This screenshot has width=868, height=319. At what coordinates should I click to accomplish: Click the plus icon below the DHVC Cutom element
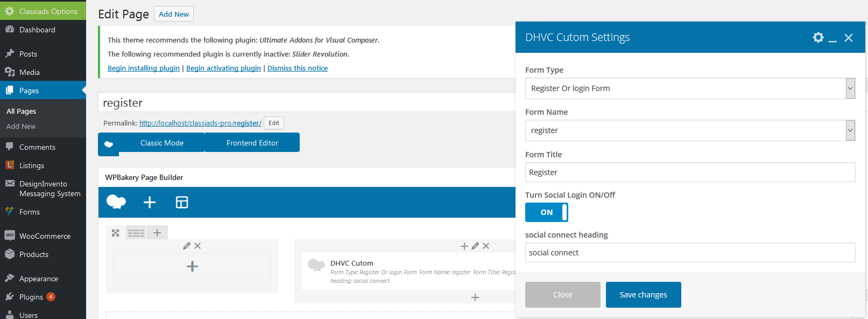pyautogui.click(x=475, y=297)
